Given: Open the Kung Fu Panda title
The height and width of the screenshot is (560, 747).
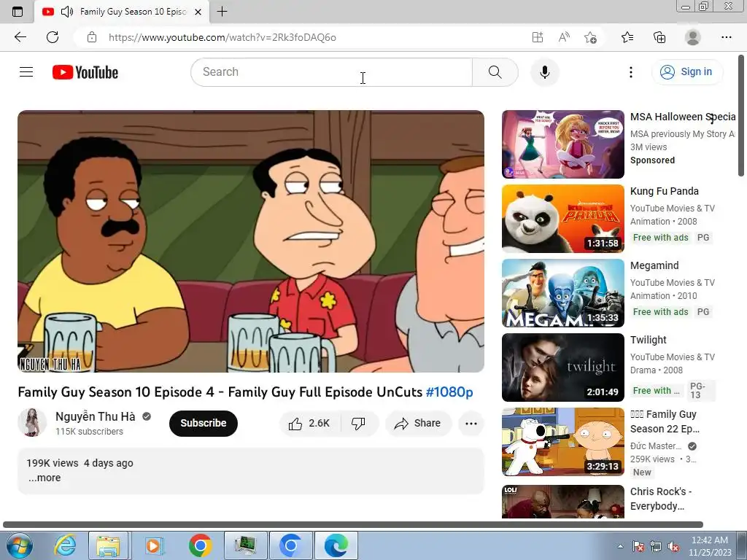Looking at the screenshot, I should (x=664, y=191).
